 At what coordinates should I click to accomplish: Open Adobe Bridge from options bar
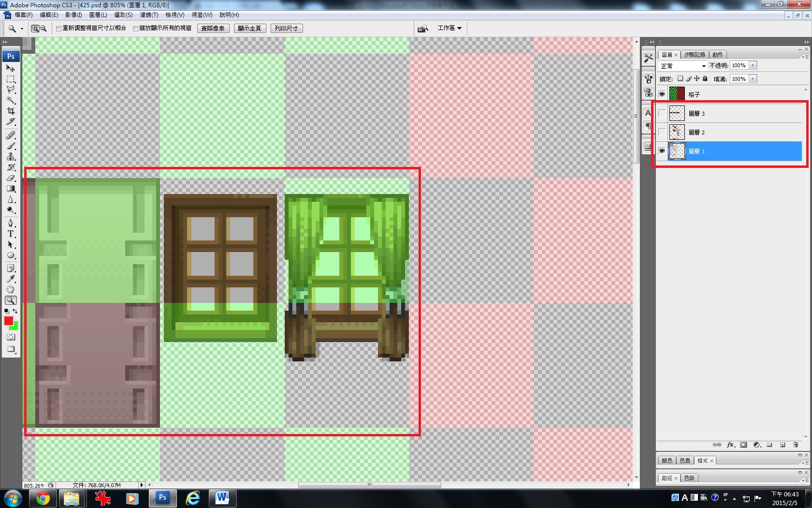pos(423,29)
